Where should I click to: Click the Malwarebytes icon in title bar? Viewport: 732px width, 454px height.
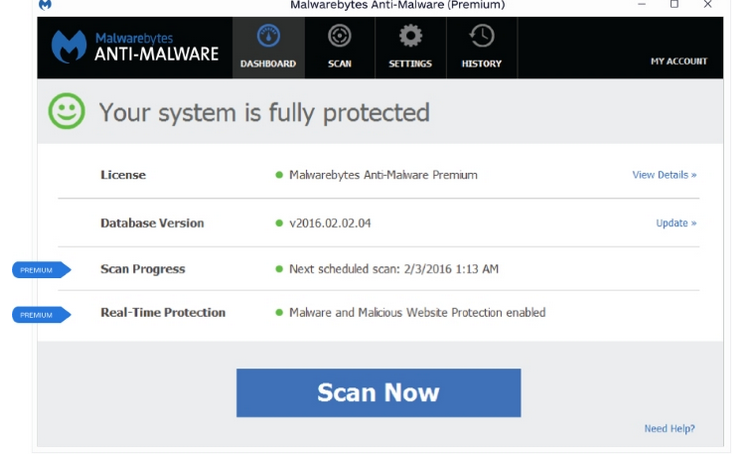[45, 5]
